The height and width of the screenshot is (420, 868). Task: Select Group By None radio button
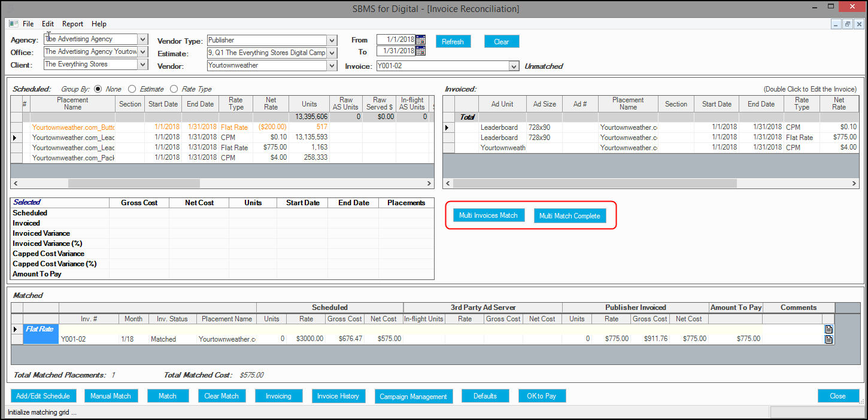98,89
